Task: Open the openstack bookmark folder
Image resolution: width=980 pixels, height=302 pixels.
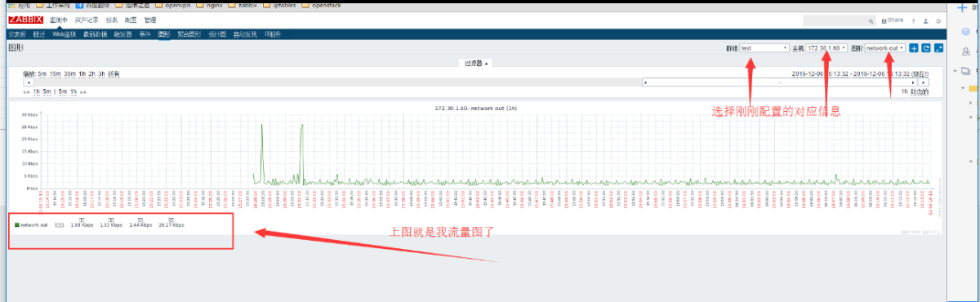Action: point(320,5)
